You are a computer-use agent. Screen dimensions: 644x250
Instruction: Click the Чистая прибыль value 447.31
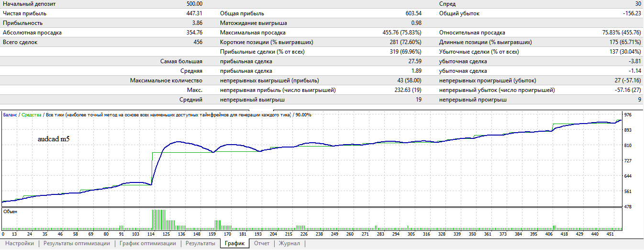click(x=195, y=13)
